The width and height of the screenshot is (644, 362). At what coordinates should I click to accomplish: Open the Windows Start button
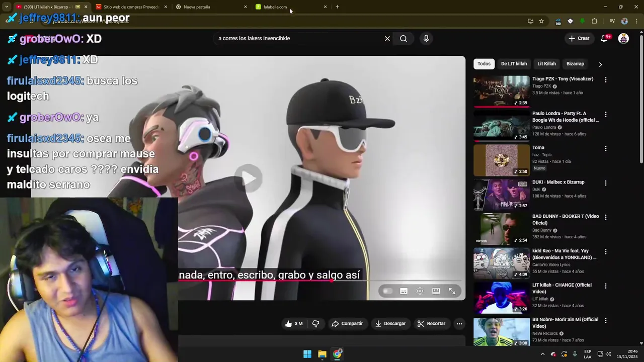coord(307,354)
